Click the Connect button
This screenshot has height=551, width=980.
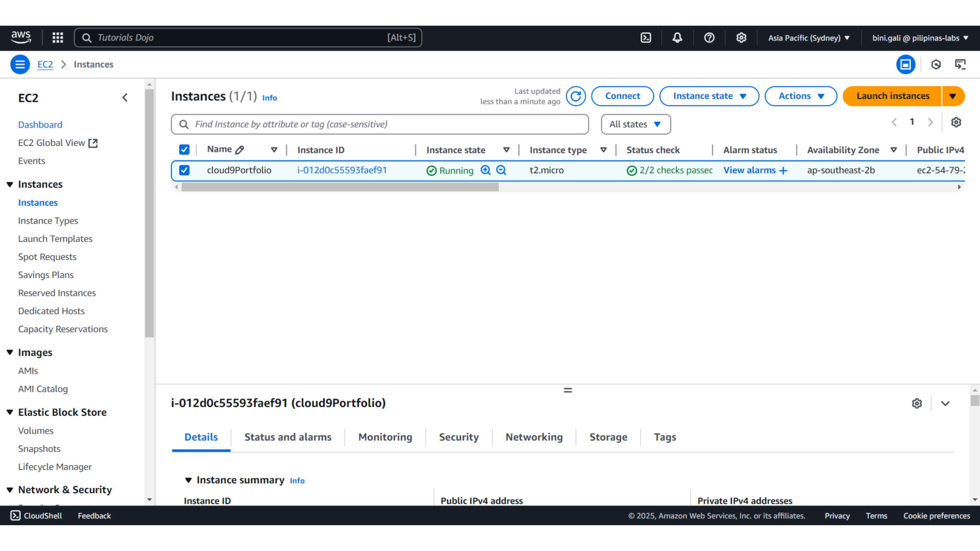622,96
